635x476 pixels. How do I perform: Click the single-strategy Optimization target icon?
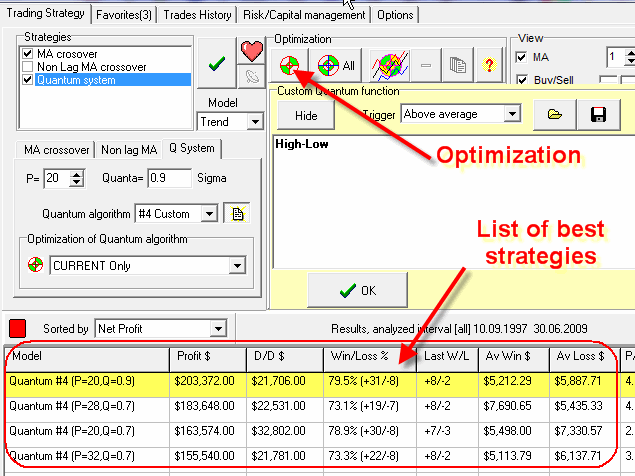pos(290,66)
